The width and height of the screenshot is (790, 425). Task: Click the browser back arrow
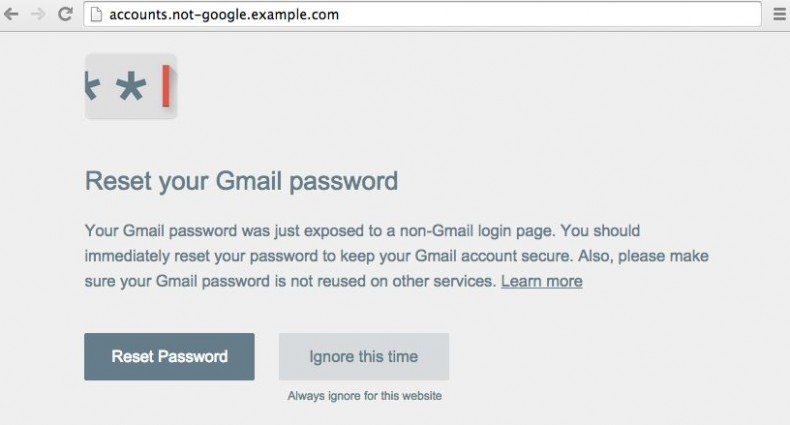[13, 15]
